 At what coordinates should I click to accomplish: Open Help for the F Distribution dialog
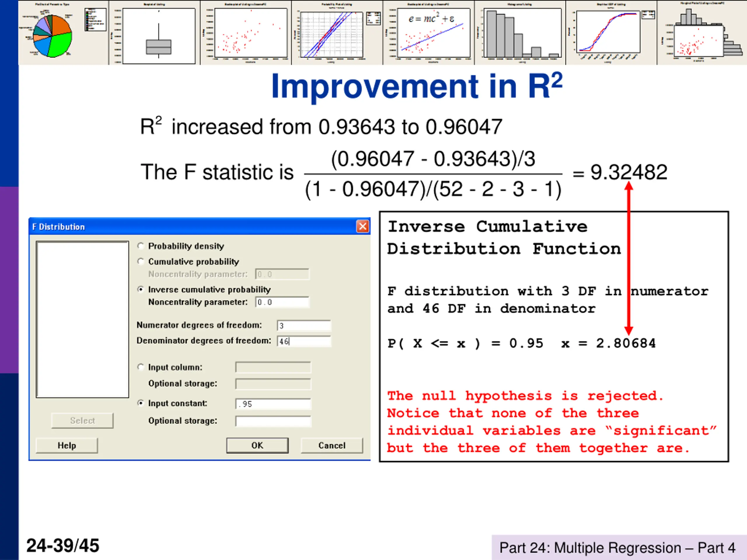click(x=67, y=446)
